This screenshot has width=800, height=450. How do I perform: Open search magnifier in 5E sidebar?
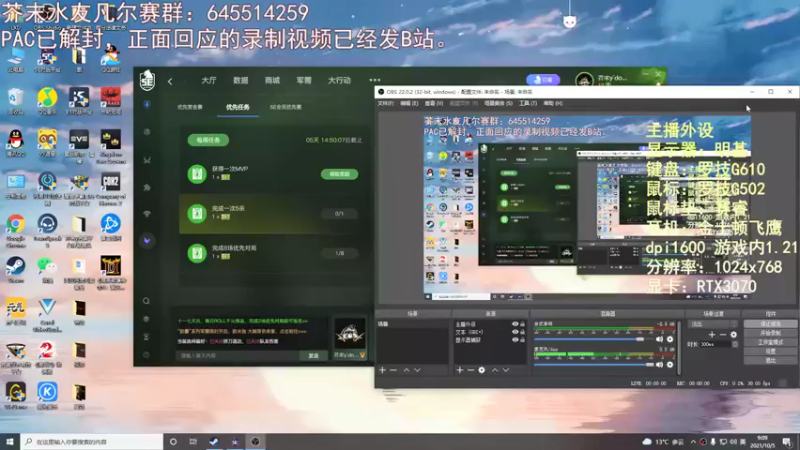point(146,301)
